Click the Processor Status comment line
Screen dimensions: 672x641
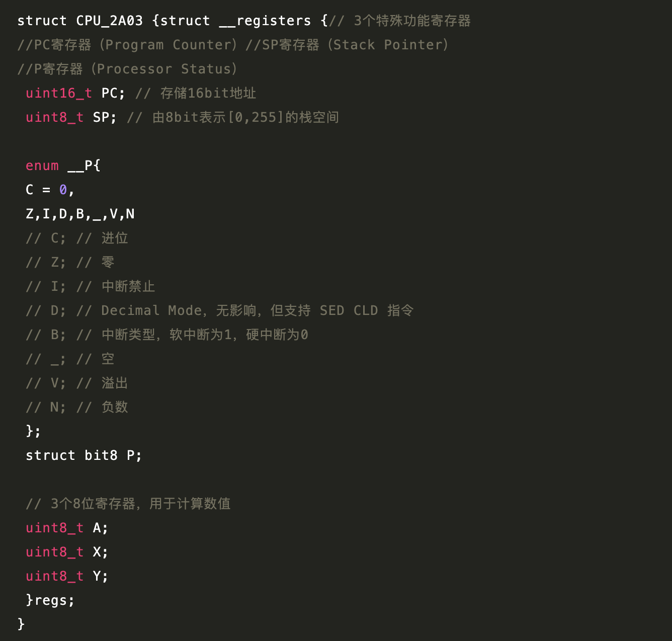(128, 69)
